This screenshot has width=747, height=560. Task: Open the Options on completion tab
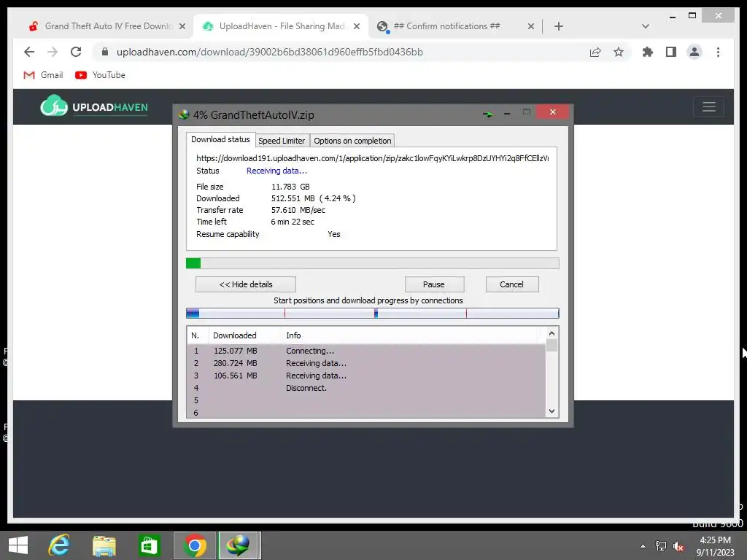(352, 141)
